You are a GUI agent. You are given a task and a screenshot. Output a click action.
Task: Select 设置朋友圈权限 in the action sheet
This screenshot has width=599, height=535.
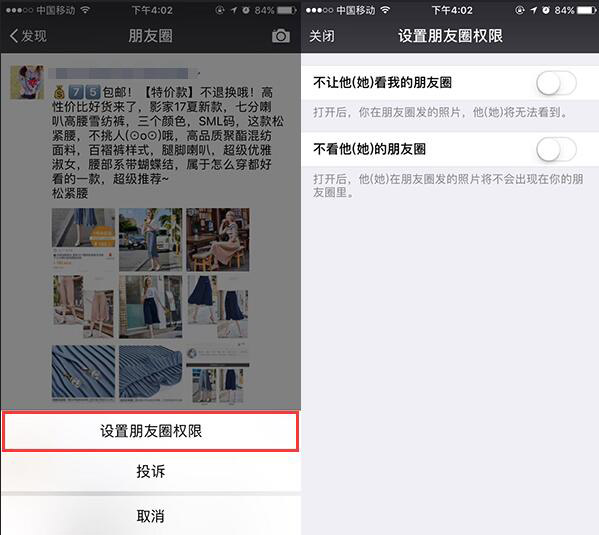(151, 431)
